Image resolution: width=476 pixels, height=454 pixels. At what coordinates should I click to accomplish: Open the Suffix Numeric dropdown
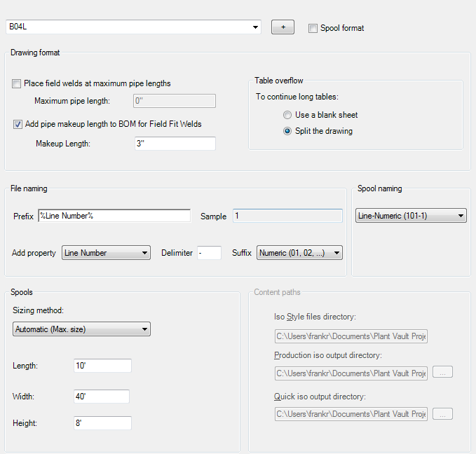336,253
